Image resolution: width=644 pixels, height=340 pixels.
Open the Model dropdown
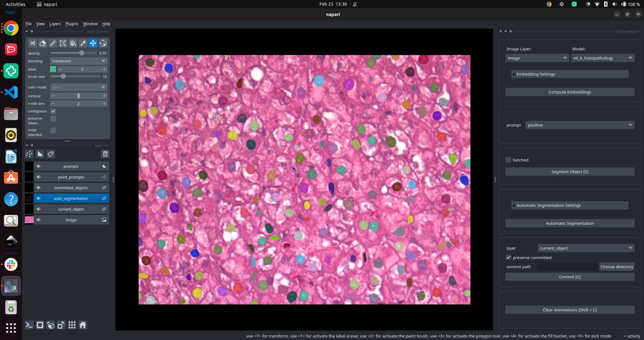(x=602, y=58)
